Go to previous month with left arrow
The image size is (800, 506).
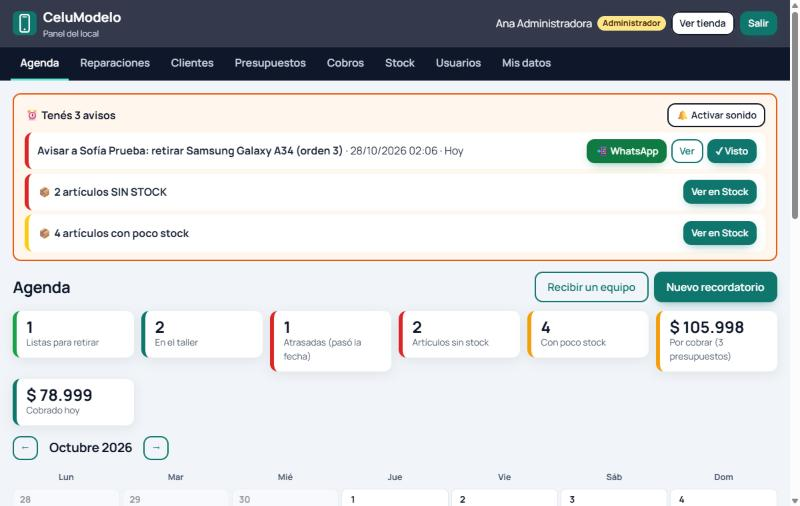pos(25,448)
